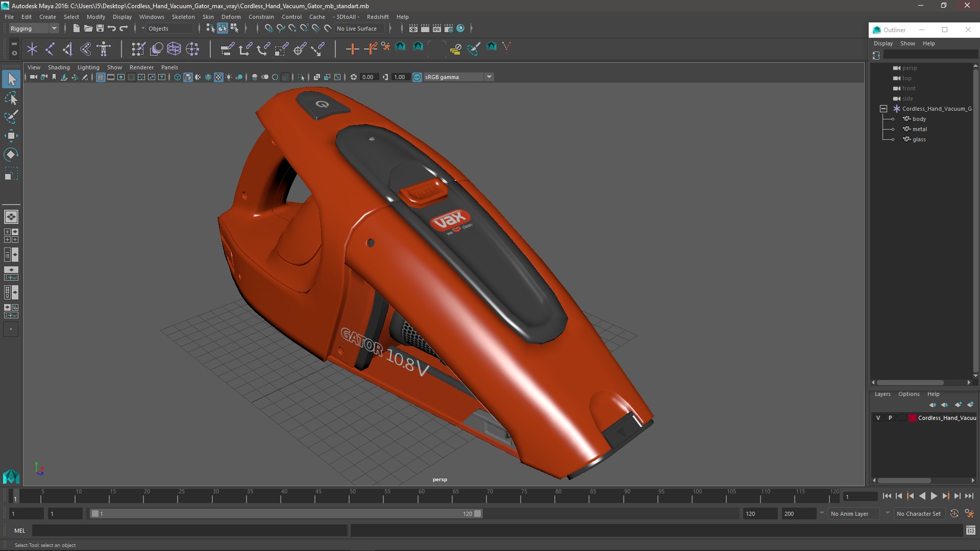
Task: Toggle layer playback P box
Action: [x=890, y=418]
